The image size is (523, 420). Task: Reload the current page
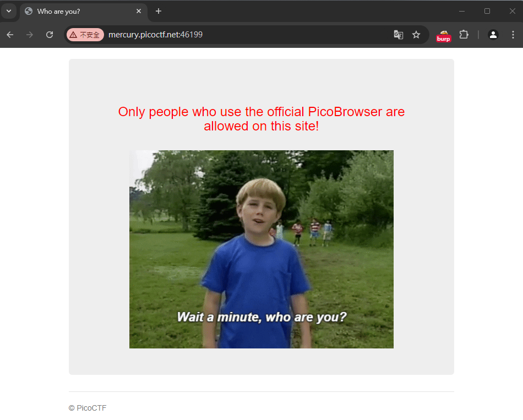[x=50, y=35]
